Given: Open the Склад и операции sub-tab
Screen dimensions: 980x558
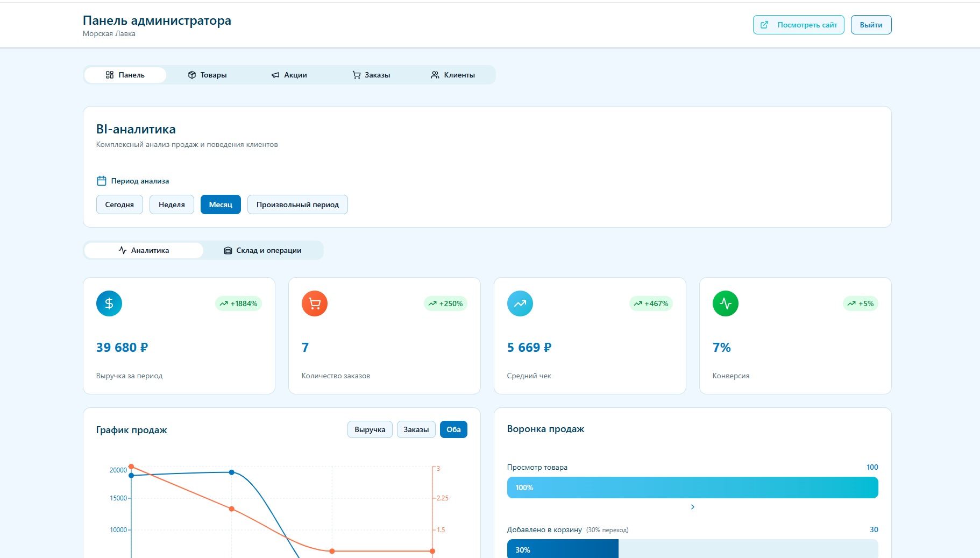Looking at the screenshot, I should click(x=262, y=250).
